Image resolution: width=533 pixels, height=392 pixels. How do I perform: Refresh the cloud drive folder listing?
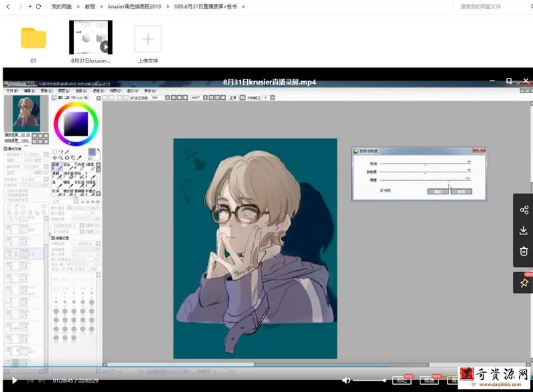[39, 7]
